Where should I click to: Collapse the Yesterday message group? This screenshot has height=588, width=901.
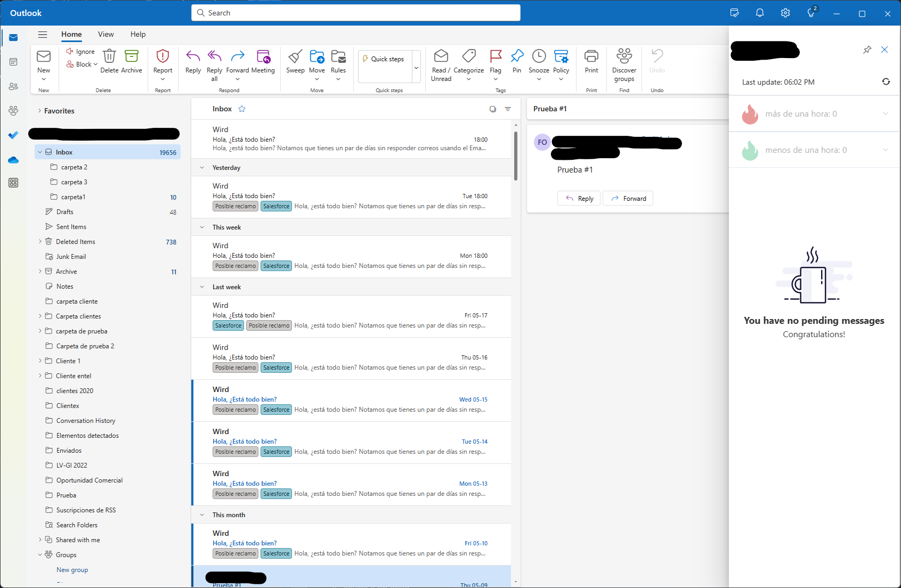tap(202, 168)
